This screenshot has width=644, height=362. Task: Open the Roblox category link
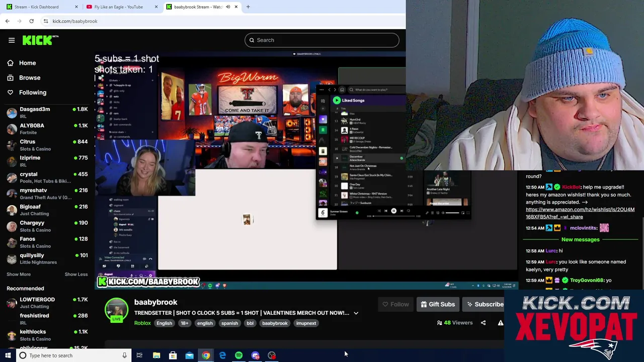coord(142,323)
